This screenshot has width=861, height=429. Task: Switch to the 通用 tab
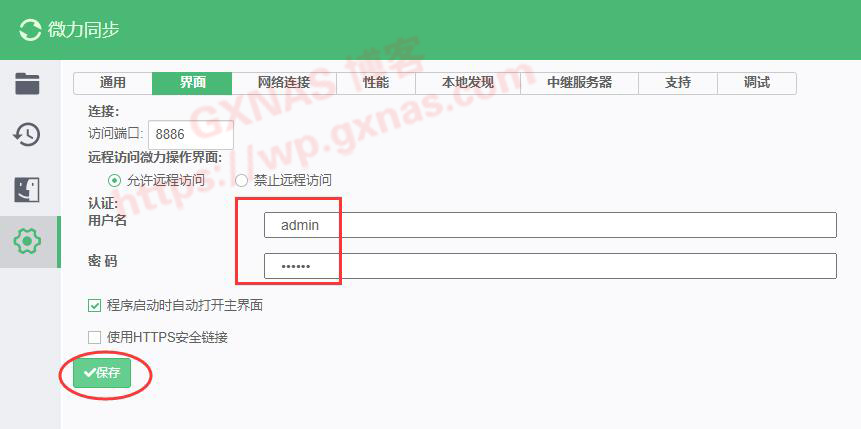click(x=113, y=83)
